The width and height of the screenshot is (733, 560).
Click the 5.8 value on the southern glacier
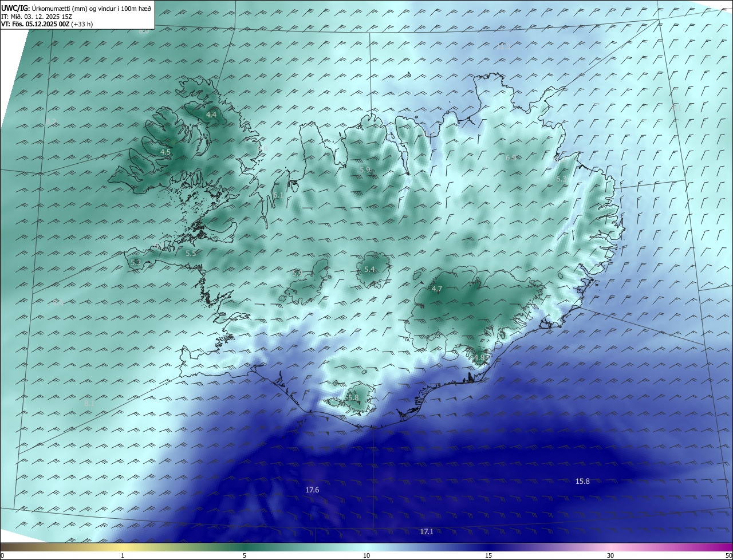pos(353,397)
